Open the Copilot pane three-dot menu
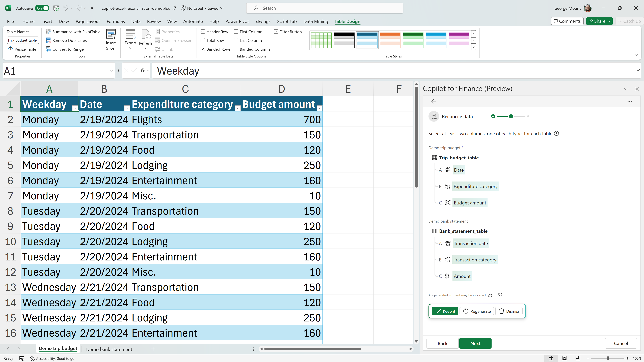This screenshot has height=362, width=644. (630, 101)
